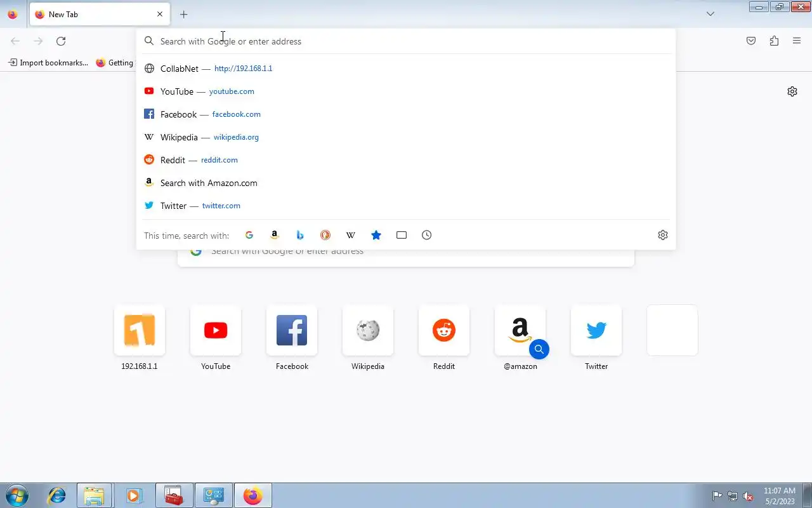Open the red toolbox taskbar app
Image resolution: width=812 pixels, height=508 pixels.
(174, 495)
